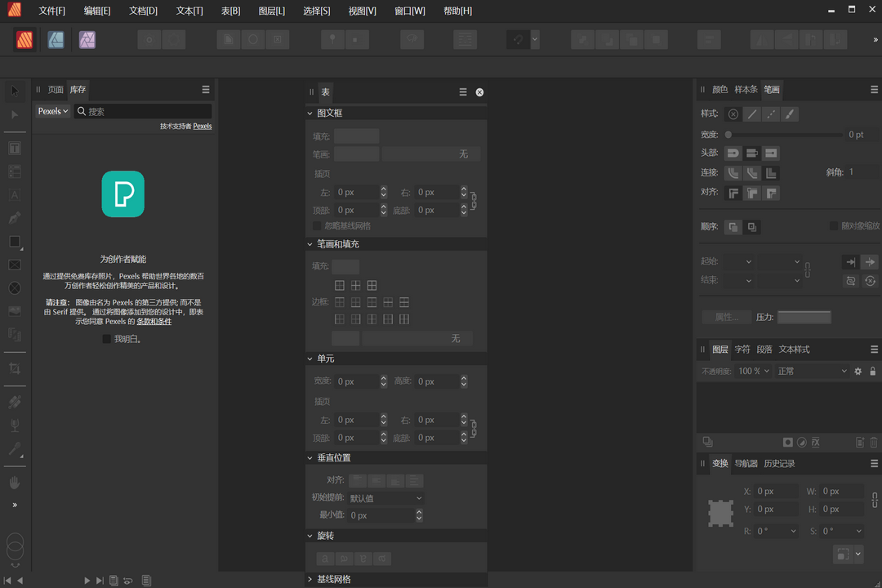
Task: Open the 表[B] menu
Action: coord(231,11)
